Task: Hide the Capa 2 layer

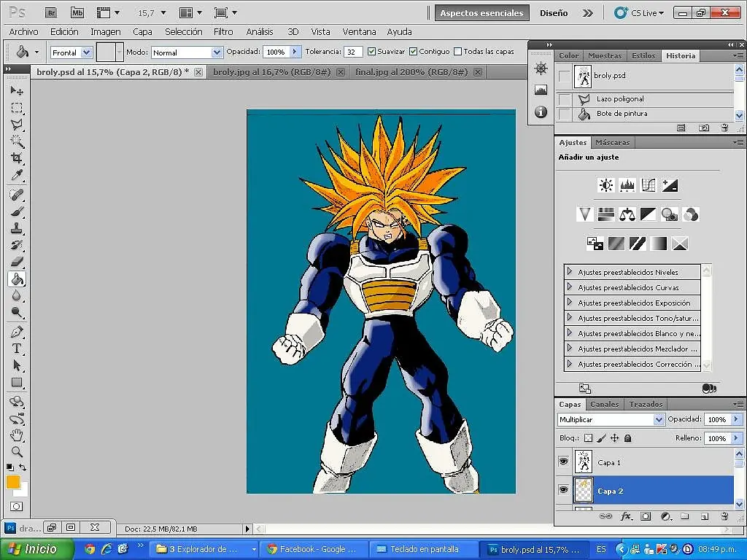Action: (564, 490)
